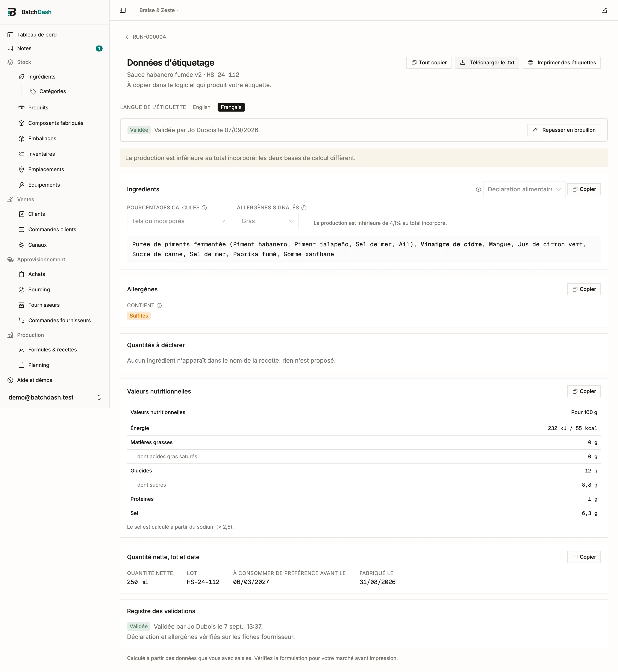Image resolution: width=618 pixels, height=672 pixels.
Task: Click the compose note icon top right
Action: click(604, 10)
